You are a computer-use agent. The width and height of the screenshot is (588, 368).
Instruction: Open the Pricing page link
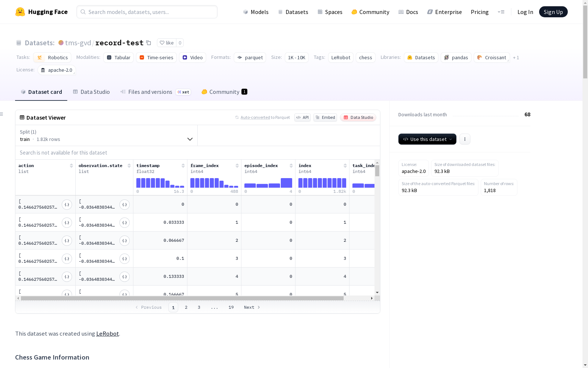click(480, 12)
